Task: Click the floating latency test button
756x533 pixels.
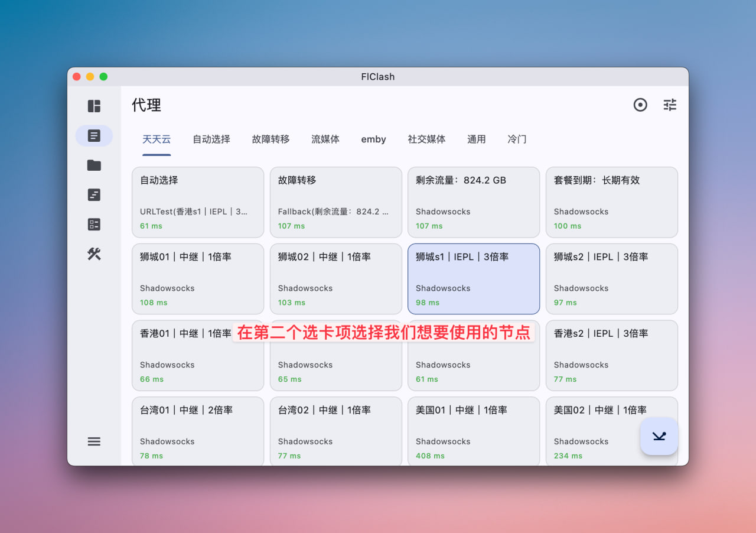Action: click(x=659, y=437)
